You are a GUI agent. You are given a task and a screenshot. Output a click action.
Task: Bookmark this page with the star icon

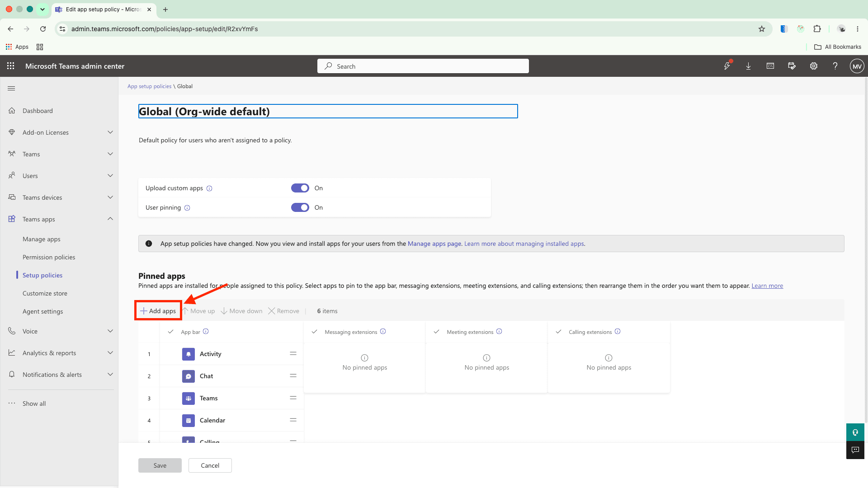762,29
